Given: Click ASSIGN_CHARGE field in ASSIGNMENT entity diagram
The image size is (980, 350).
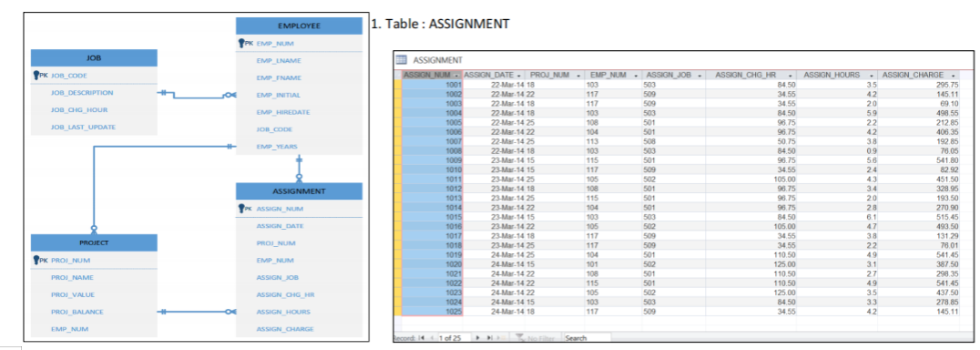Looking at the screenshot, I should [x=284, y=329].
